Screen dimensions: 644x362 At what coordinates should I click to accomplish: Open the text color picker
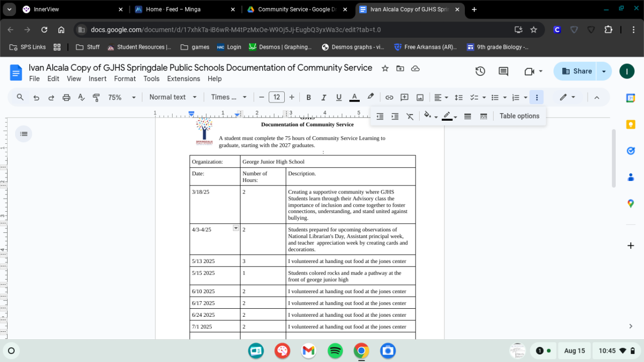[x=354, y=98]
